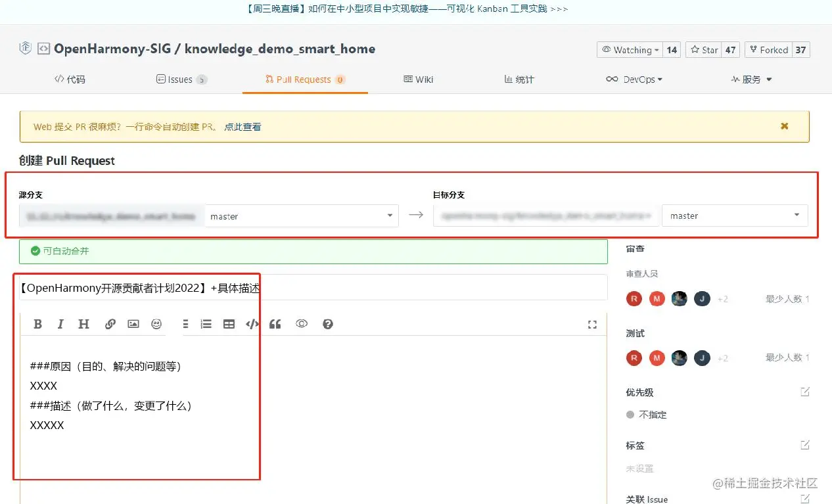The image size is (832, 504).
Task: Apply italic formatting in the editor toolbar
Action: [x=60, y=324]
